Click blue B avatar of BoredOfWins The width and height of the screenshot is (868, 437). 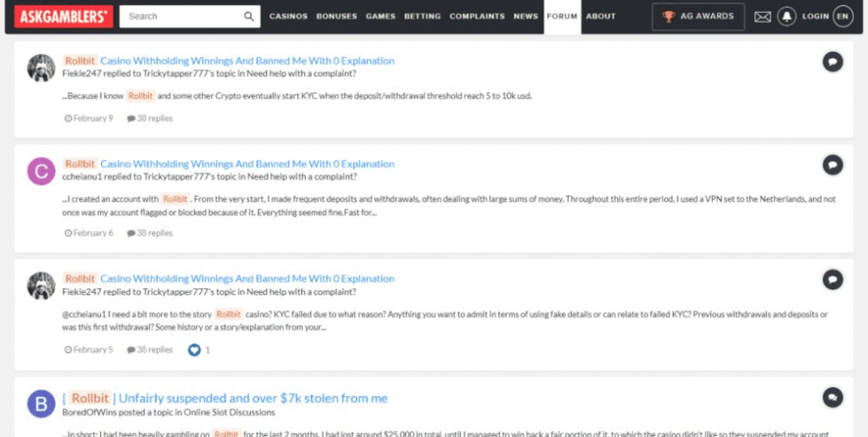[x=42, y=404]
